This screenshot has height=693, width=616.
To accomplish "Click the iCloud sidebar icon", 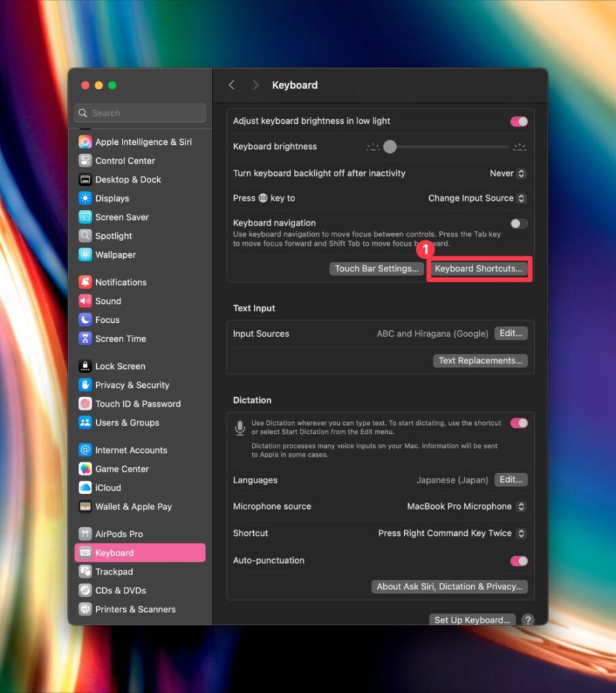I will pyautogui.click(x=85, y=488).
